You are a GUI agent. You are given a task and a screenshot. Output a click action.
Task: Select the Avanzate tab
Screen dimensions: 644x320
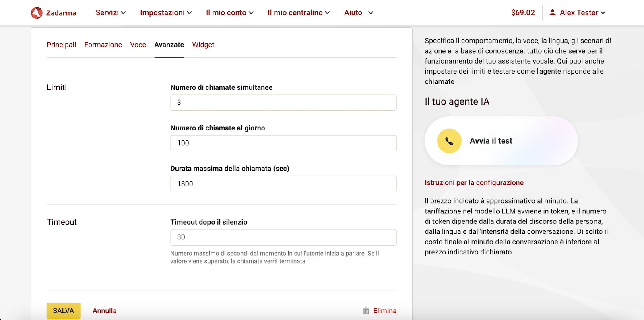click(169, 45)
